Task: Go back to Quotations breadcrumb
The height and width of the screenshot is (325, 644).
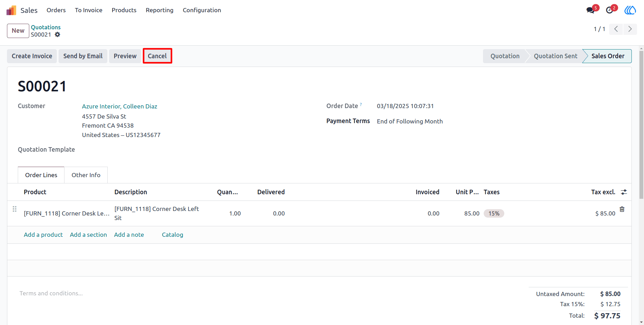Action: pos(46,27)
